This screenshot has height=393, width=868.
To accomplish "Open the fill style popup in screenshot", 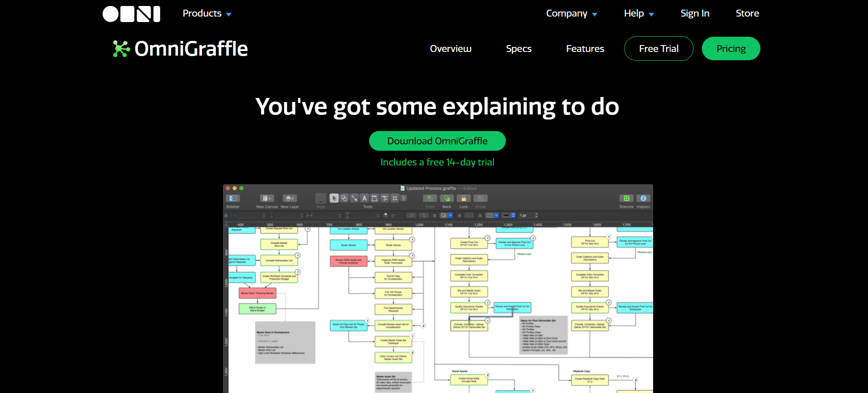I will pyautogui.click(x=446, y=215).
